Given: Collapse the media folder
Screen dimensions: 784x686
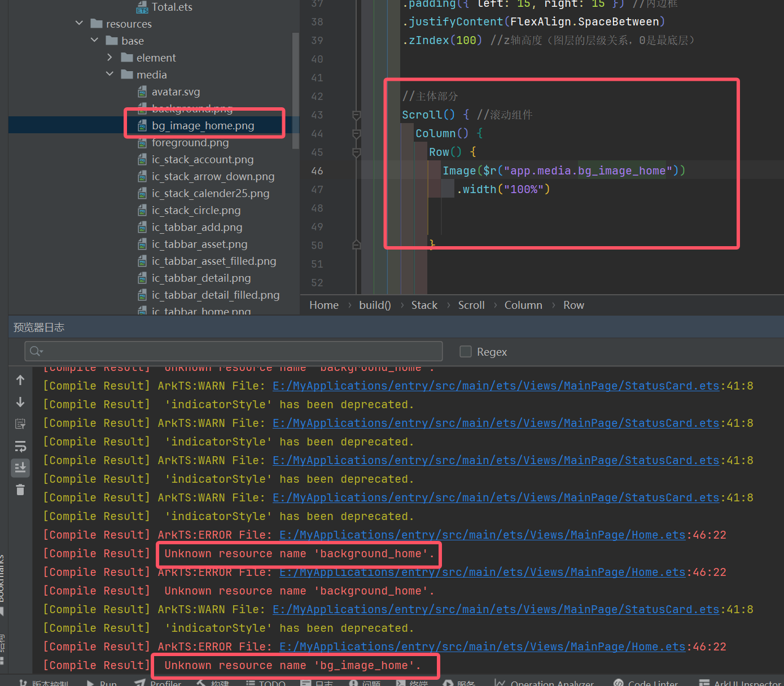Looking at the screenshot, I should [x=110, y=74].
